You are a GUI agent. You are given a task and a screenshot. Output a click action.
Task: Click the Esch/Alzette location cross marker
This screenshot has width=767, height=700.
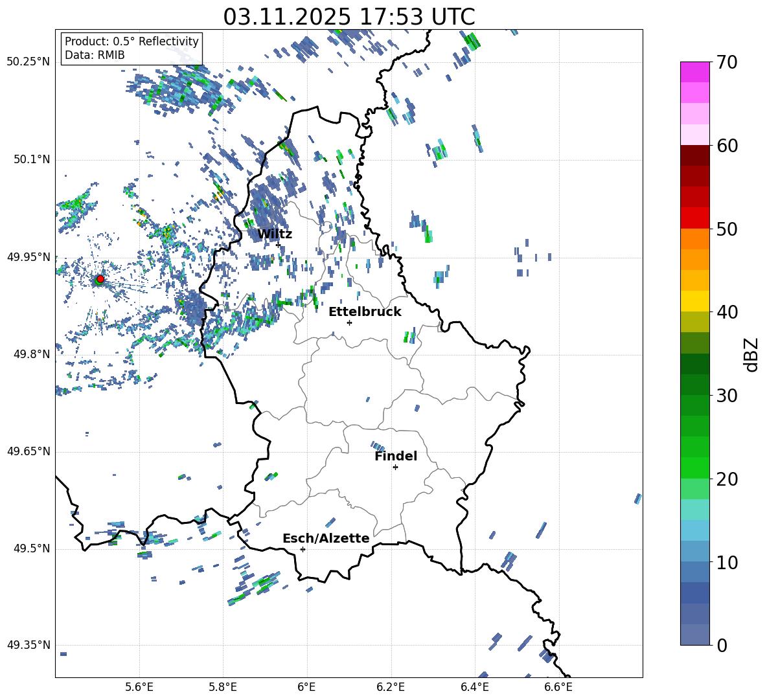303,549
